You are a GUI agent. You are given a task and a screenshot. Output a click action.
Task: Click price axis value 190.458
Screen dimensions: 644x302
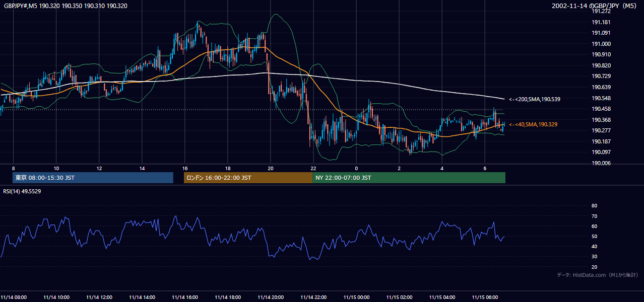point(601,109)
